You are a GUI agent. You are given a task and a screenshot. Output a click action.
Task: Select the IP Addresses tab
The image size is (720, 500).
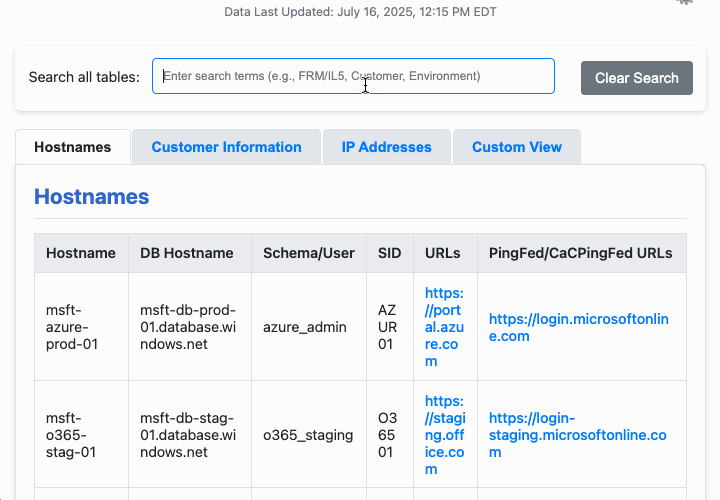(x=386, y=147)
